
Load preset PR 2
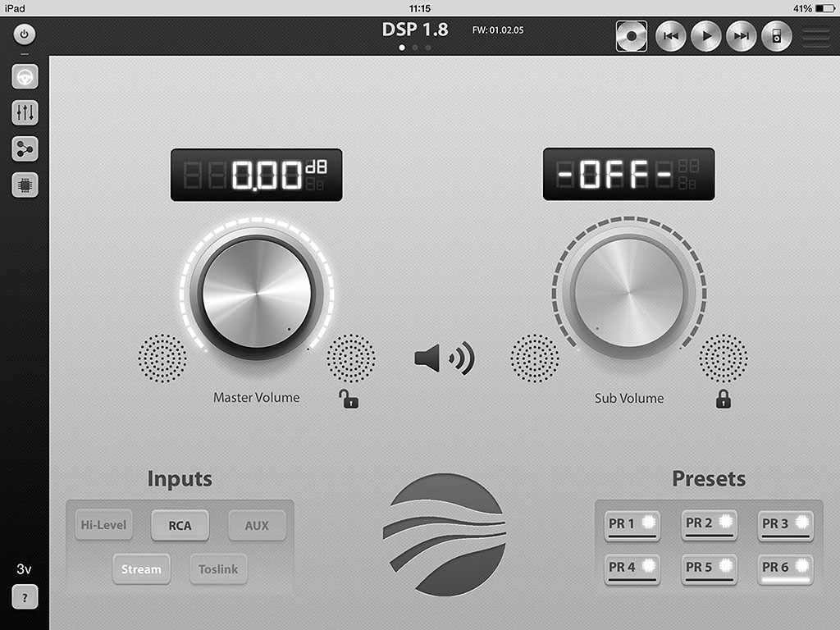click(710, 524)
